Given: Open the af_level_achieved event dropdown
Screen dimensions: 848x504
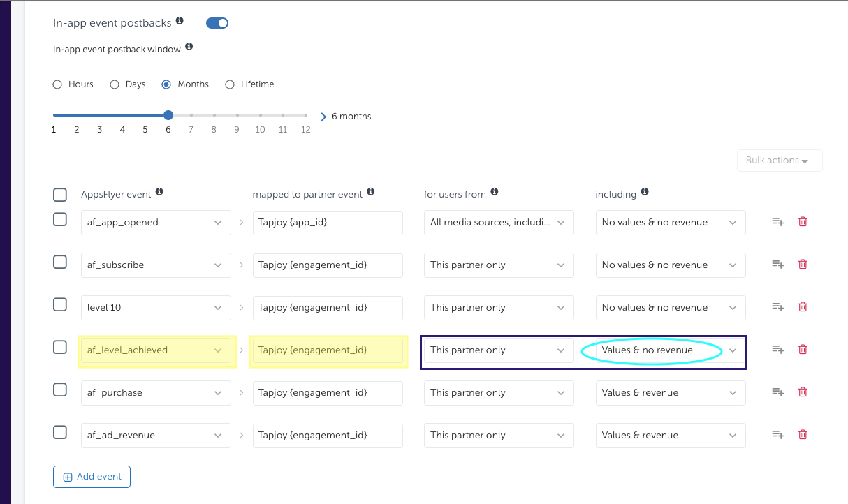Looking at the screenshot, I should click(x=156, y=350).
